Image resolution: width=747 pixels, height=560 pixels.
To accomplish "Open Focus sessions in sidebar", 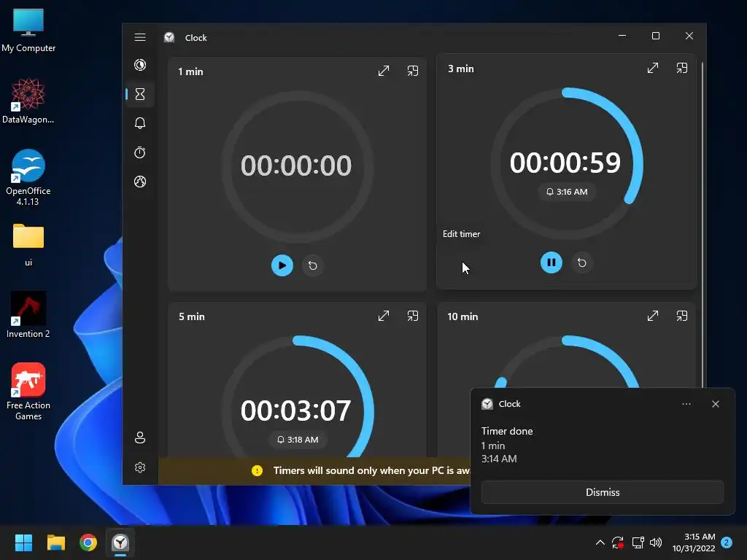I will pos(140,65).
